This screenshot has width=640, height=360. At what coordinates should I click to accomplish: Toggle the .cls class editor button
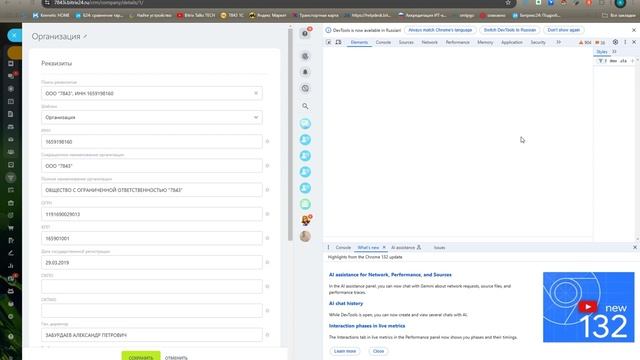pos(623,61)
